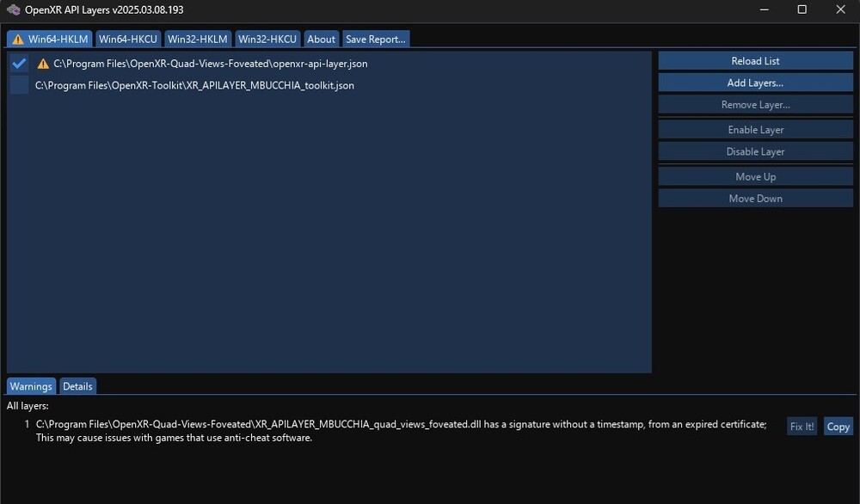Click the Remove Layer... button
The image size is (860, 504).
coord(755,105)
